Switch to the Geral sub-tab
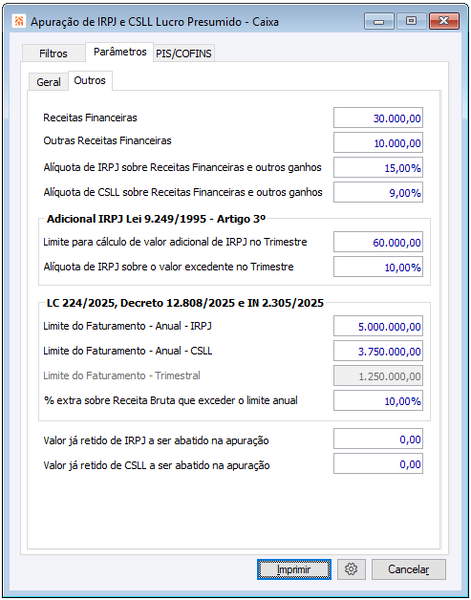471x600 pixels. [x=49, y=82]
